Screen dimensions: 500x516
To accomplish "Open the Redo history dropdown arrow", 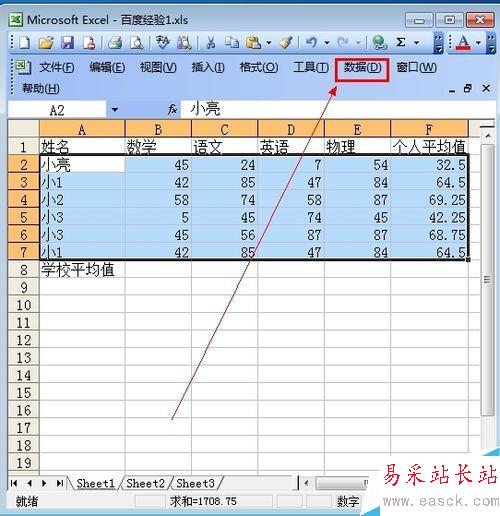I will coord(358,43).
